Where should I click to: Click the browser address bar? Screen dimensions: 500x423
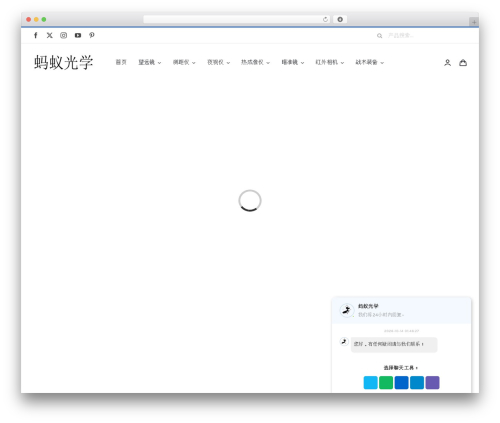pos(237,19)
